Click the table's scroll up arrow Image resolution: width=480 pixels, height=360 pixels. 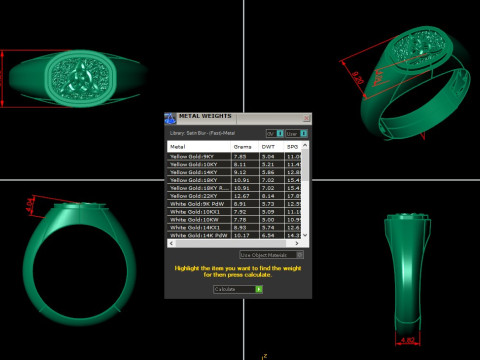tap(305, 145)
